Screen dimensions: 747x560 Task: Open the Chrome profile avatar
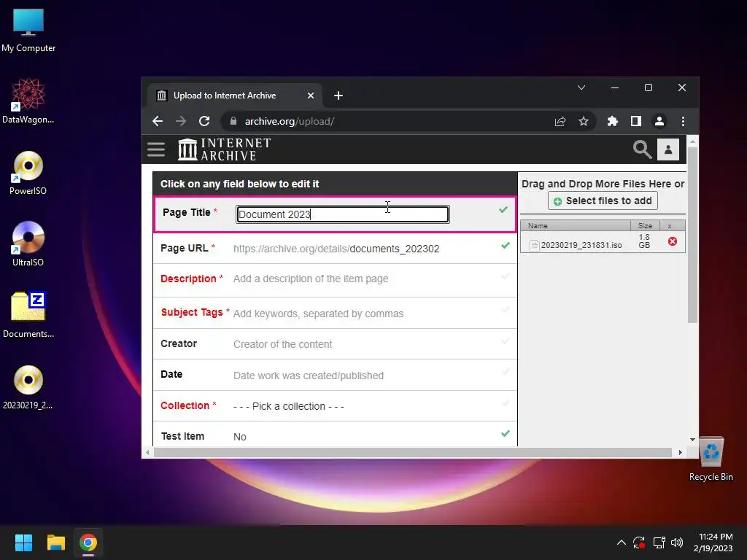(x=659, y=122)
